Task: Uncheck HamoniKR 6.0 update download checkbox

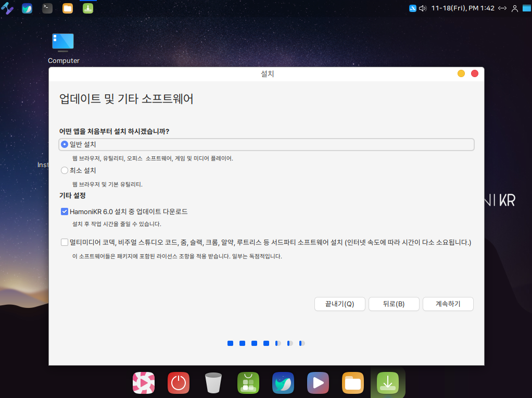Action: tap(65, 212)
